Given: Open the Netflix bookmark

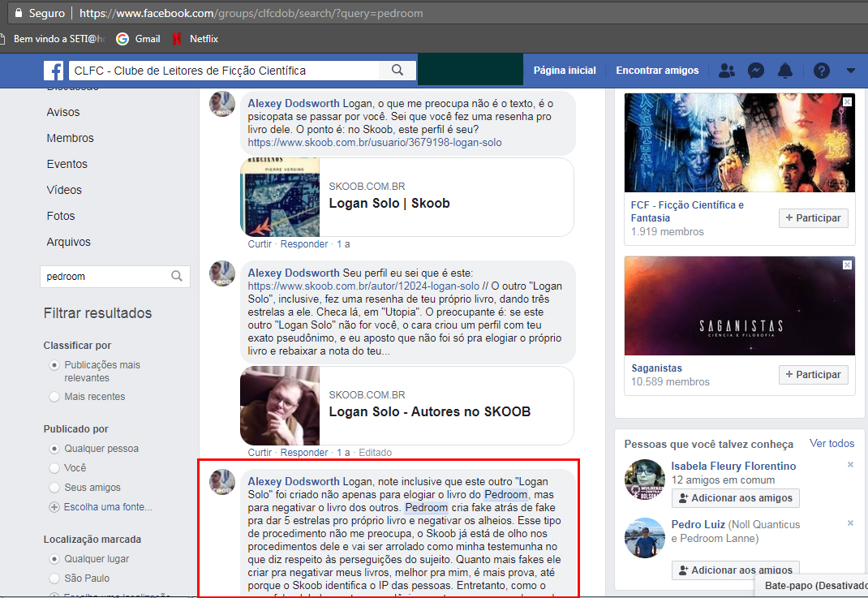Looking at the screenshot, I should click(196, 39).
